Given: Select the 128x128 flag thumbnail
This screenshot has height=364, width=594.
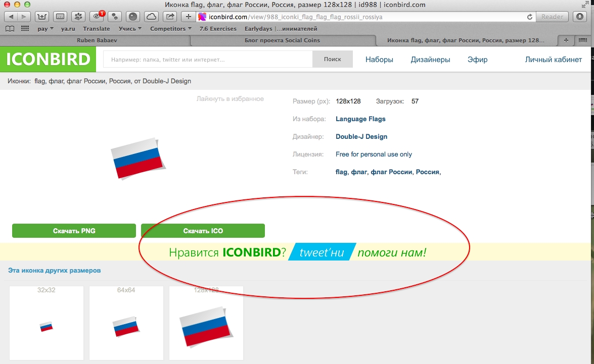Looking at the screenshot, I should tap(206, 323).
